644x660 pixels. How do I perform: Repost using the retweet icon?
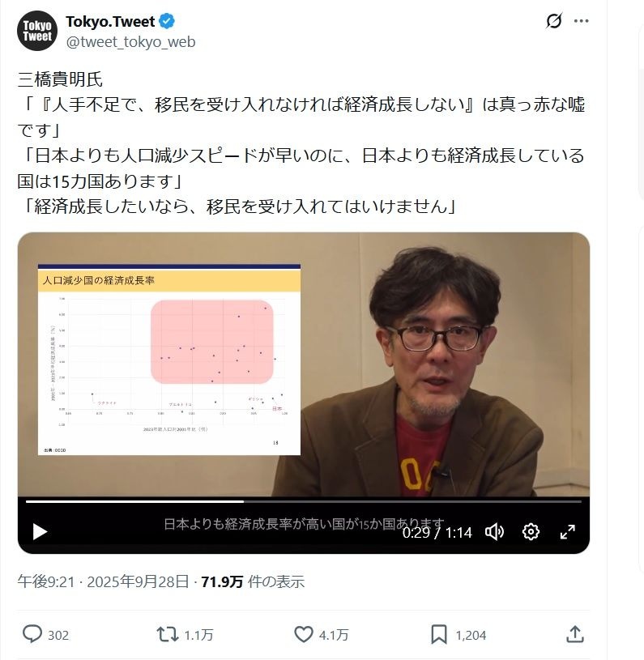tap(168, 634)
